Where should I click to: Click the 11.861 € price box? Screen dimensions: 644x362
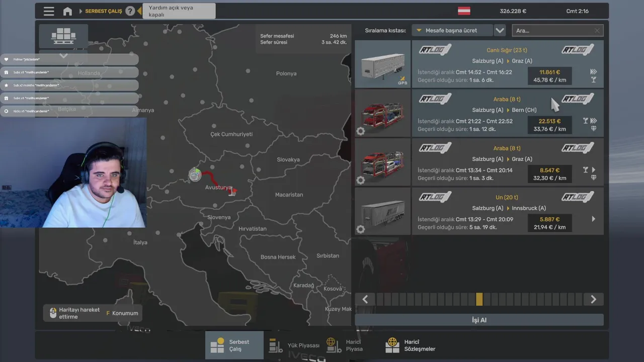pos(549,76)
